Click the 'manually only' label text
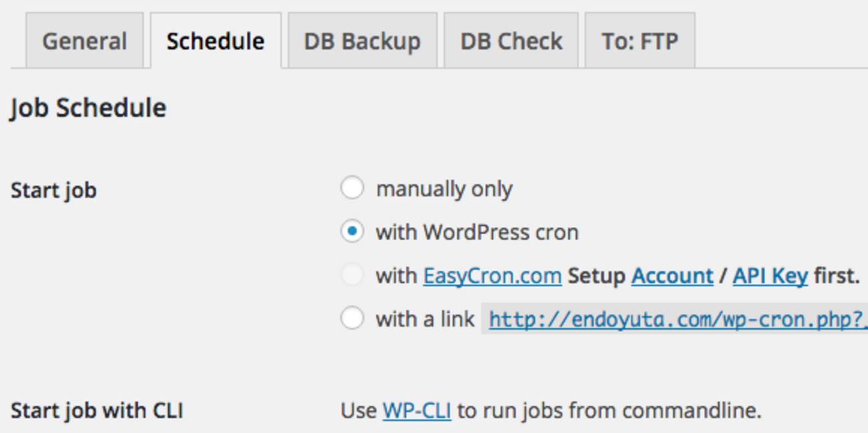The image size is (868, 433). (444, 189)
